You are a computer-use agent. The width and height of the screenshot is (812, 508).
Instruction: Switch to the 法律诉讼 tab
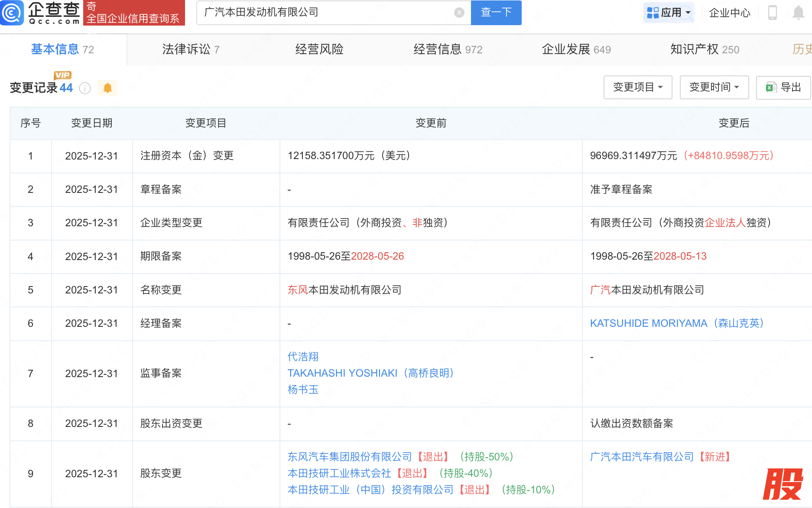coord(191,50)
